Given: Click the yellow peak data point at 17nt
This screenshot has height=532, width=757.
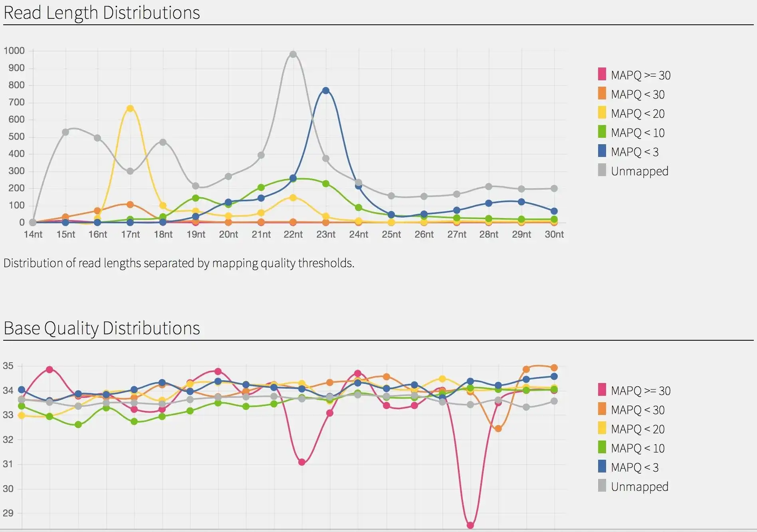Looking at the screenshot, I should point(130,109).
